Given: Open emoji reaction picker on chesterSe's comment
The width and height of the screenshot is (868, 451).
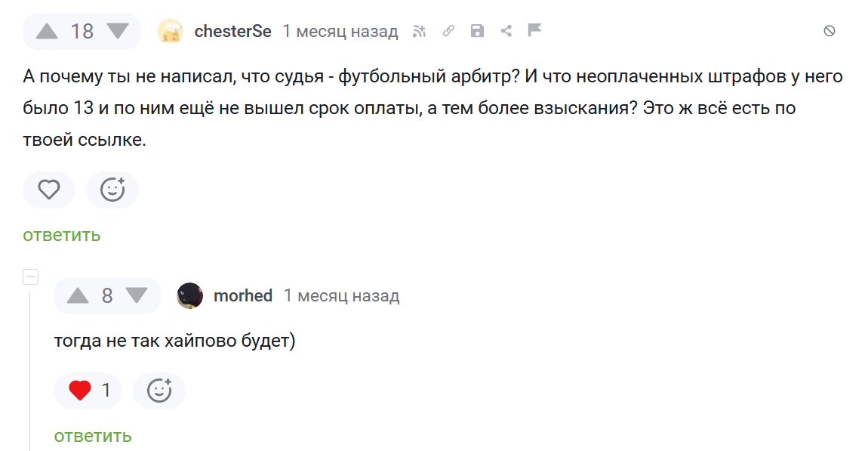Looking at the screenshot, I should point(112,190).
